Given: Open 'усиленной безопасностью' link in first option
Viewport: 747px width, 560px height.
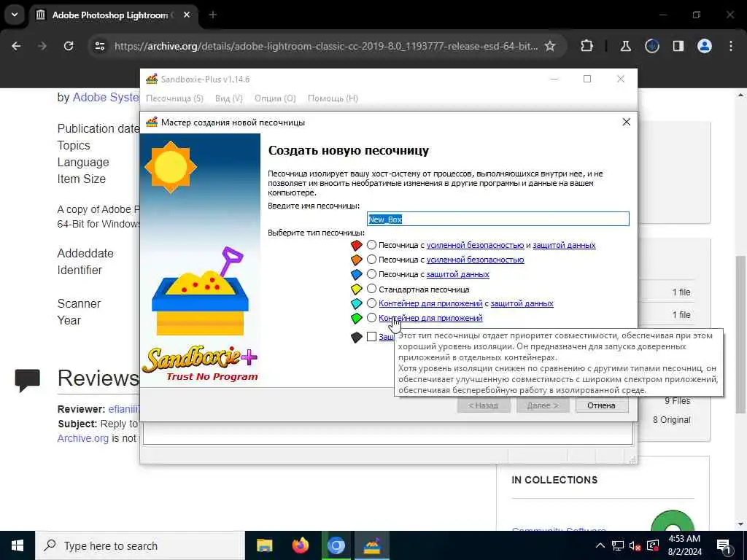Looking at the screenshot, I should (475, 245).
